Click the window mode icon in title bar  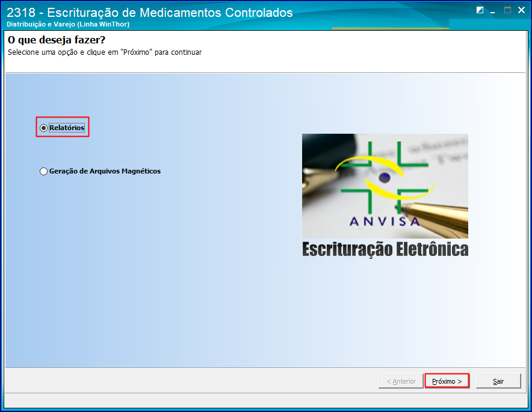[480, 10]
